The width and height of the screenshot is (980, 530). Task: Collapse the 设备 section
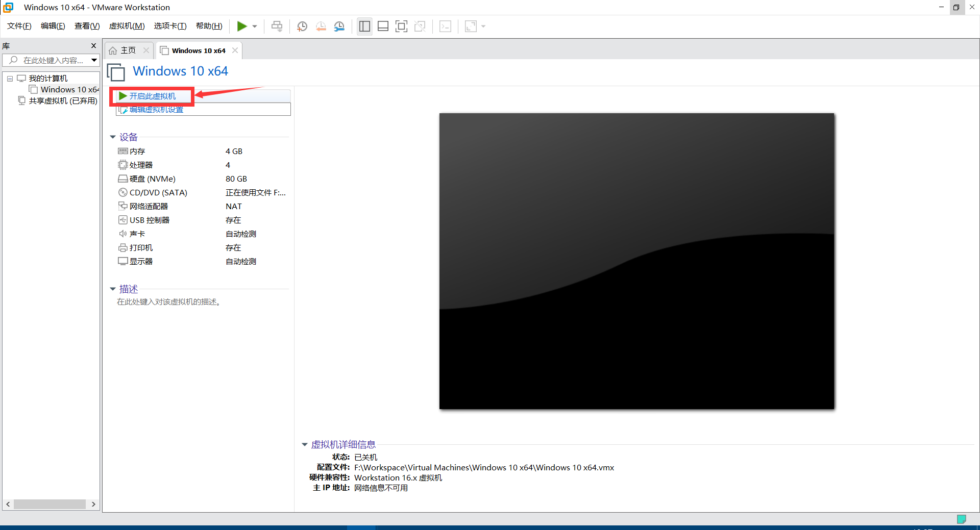pos(113,137)
